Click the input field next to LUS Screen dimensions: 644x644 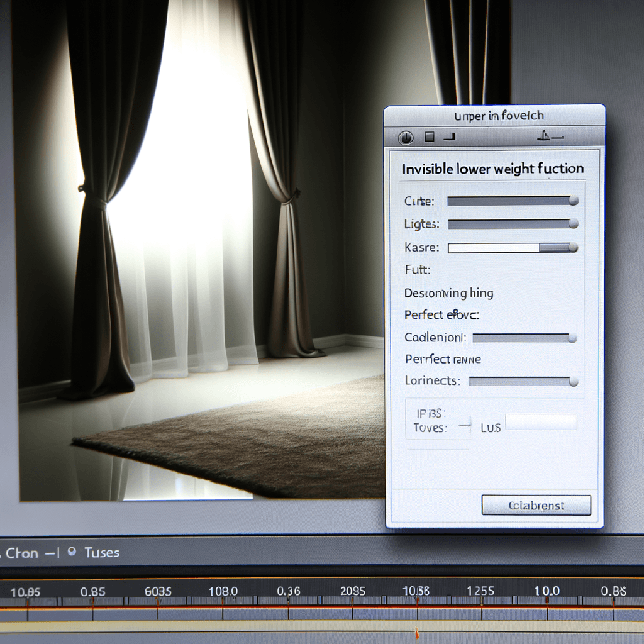[541, 422]
